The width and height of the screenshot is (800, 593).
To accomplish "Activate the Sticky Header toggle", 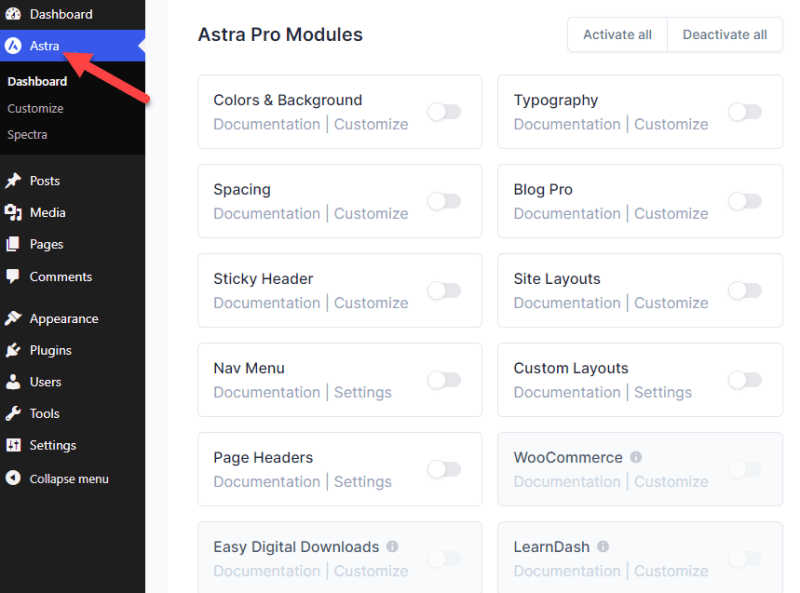I will pyautogui.click(x=444, y=290).
